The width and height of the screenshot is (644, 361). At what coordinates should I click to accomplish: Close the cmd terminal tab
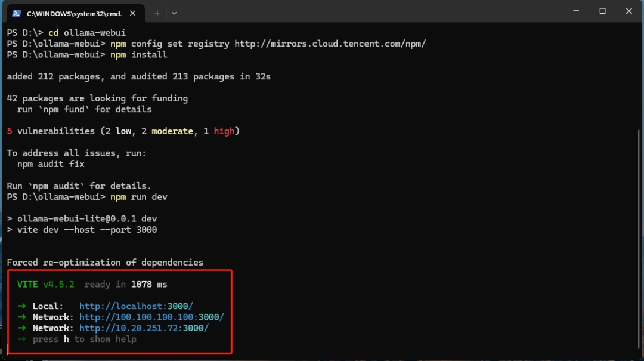pos(132,13)
